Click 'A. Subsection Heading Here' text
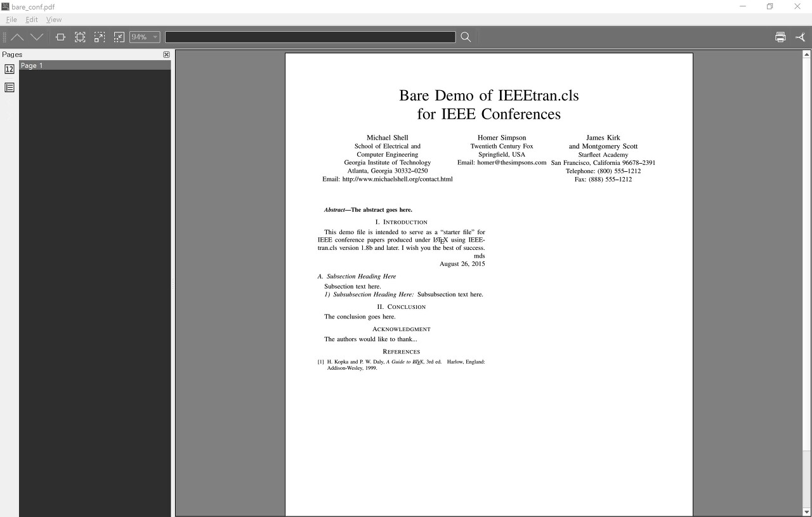This screenshot has height=517, width=812. click(x=357, y=277)
